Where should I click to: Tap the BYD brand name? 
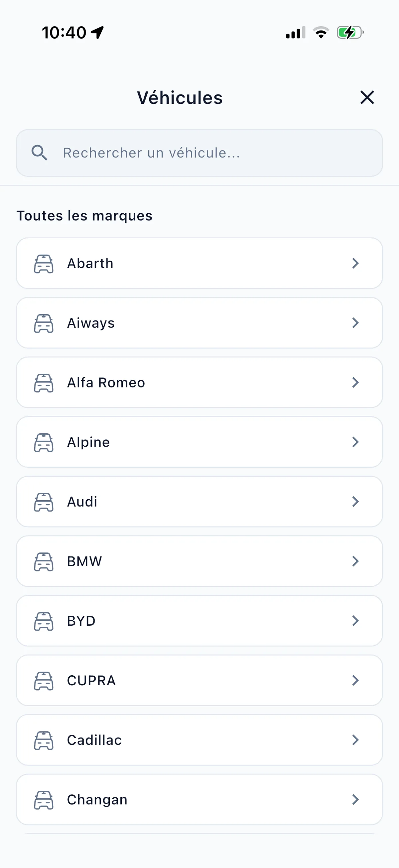tap(81, 621)
